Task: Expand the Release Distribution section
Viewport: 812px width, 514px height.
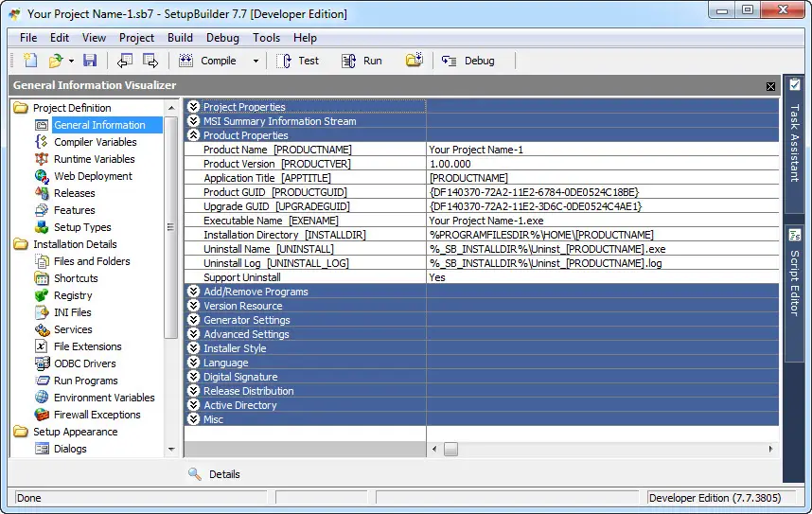Action: click(x=194, y=391)
